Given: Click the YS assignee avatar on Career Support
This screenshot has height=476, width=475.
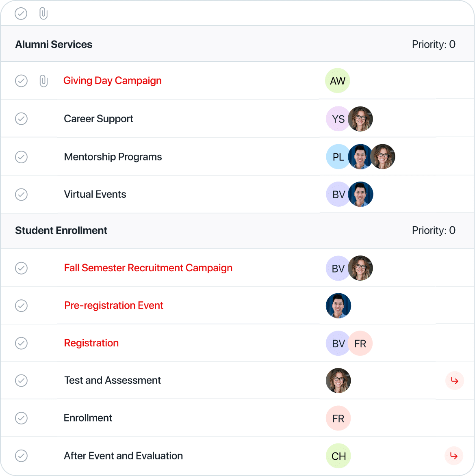Looking at the screenshot, I should pyautogui.click(x=338, y=119).
